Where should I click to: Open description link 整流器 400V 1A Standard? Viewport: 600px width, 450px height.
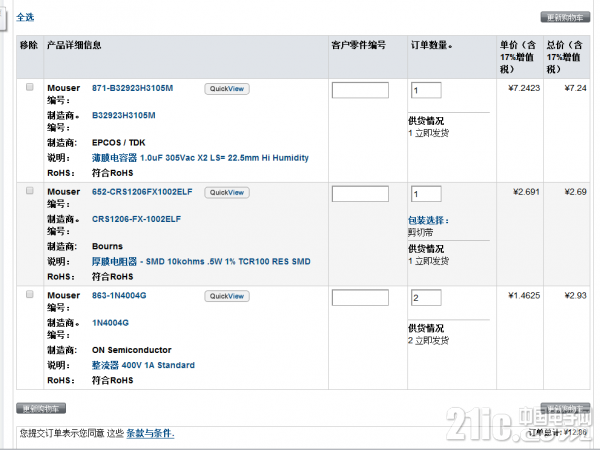143,365
